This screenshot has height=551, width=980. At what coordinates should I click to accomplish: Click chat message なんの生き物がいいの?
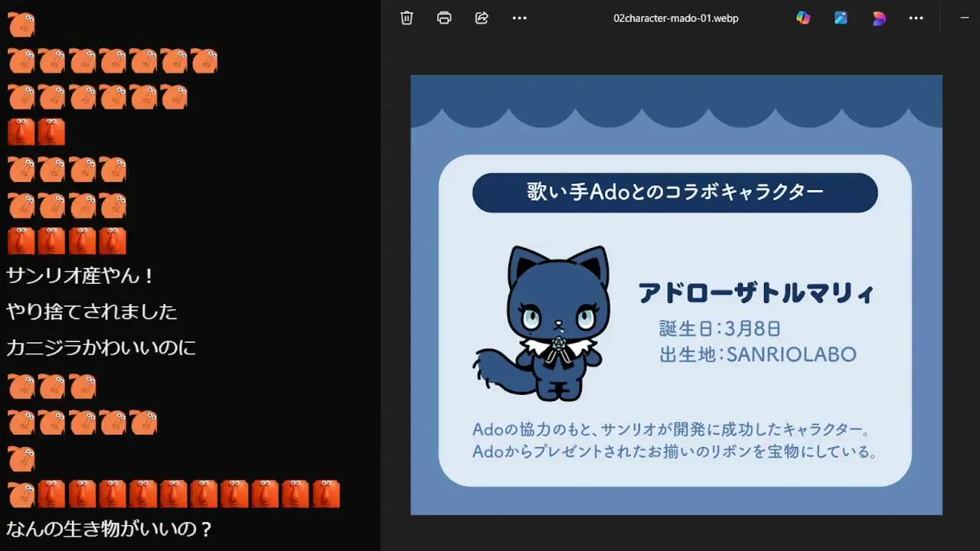pyautogui.click(x=109, y=529)
